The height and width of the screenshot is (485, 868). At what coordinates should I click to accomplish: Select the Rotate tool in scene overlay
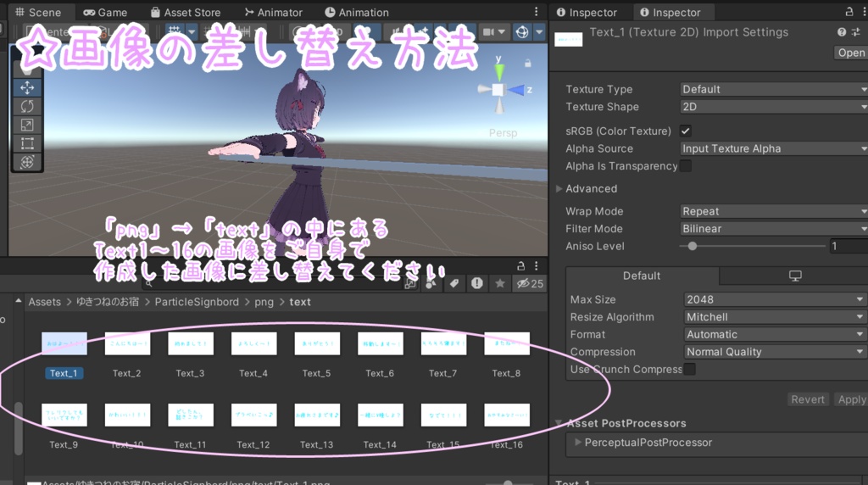(26, 106)
